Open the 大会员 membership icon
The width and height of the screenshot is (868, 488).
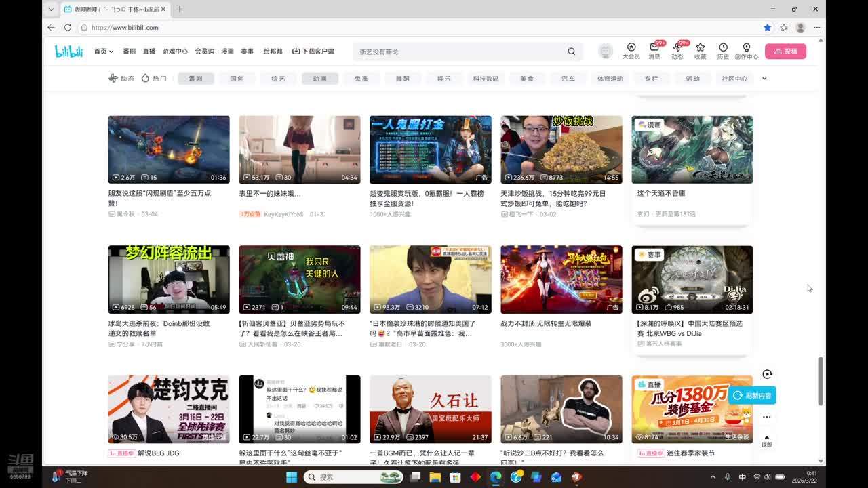coord(631,47)
